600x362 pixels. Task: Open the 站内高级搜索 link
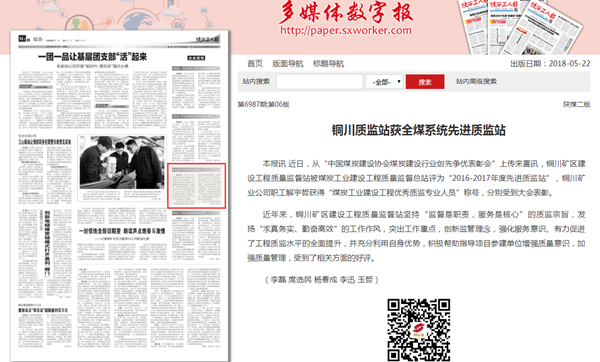point(476,82)
